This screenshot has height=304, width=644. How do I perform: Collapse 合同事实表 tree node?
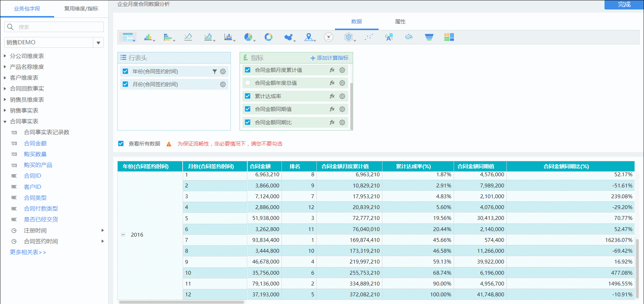click(5, 121)
